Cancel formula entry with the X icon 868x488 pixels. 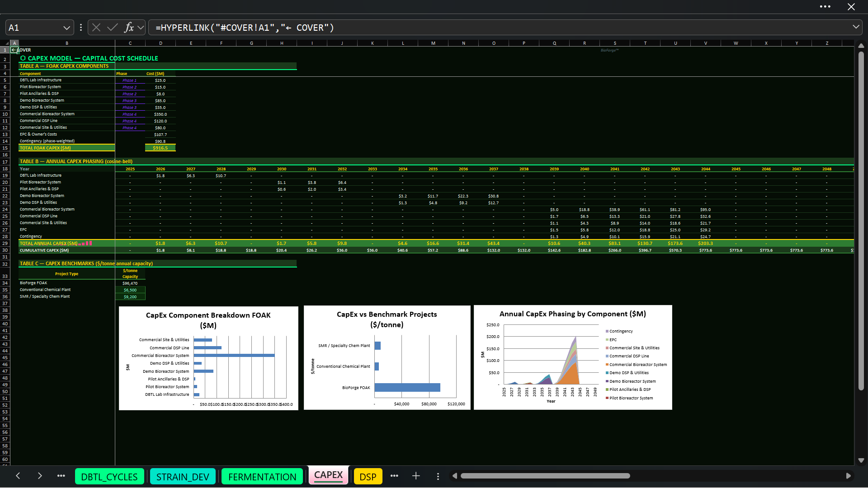96,28
